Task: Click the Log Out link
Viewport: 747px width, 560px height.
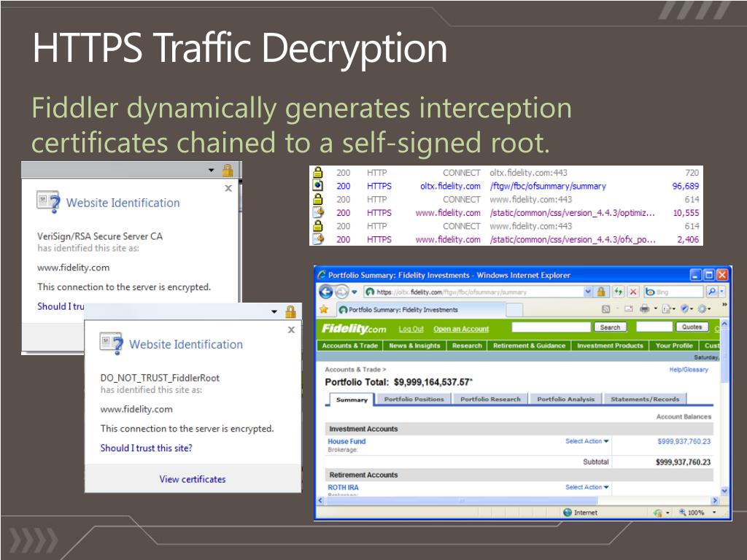Action: 411,329
